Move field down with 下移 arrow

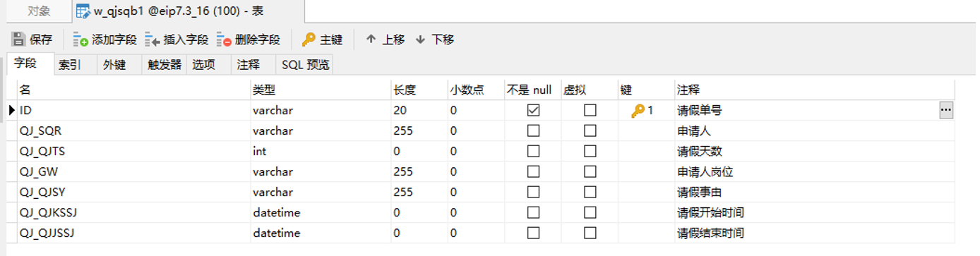(x=421, y=39)
